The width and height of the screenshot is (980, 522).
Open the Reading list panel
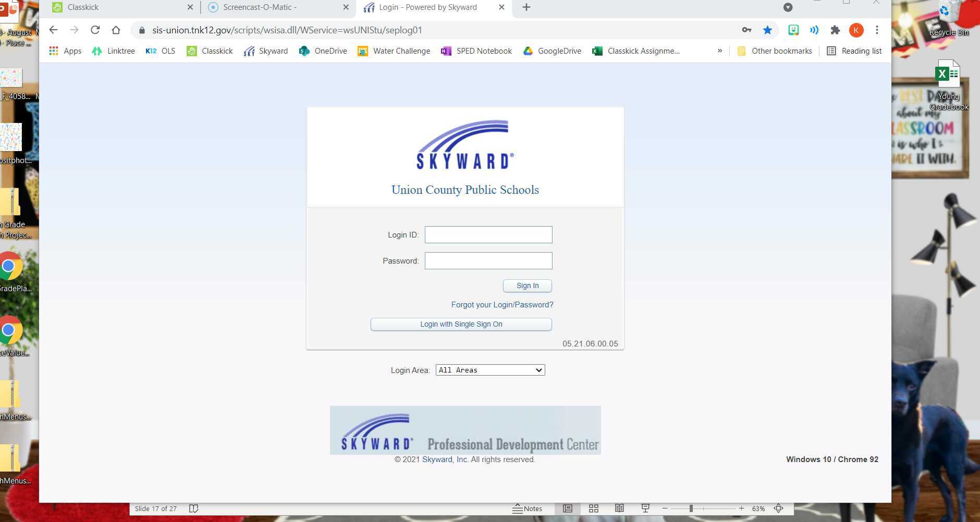[x=854, y=51]
